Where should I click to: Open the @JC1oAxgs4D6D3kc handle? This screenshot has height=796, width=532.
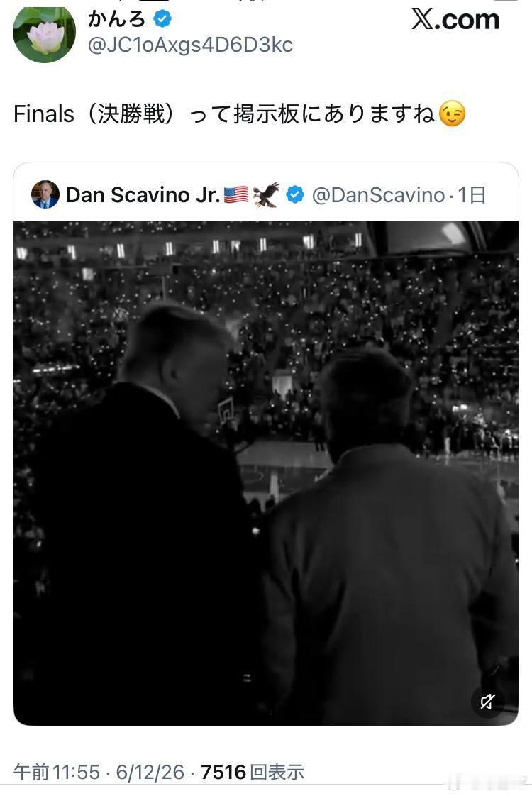pyautogui.click(x=190, y=45)
